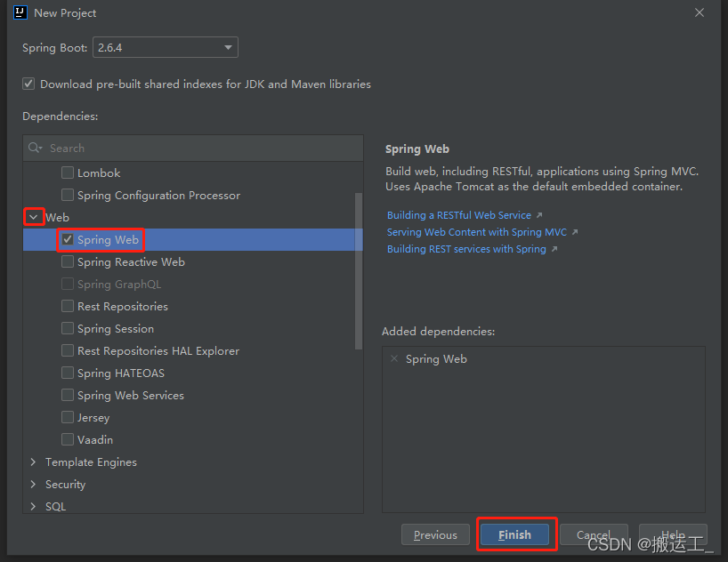Click the IntelliJ IDEA logo icon
The width and height of the screenshot is (728, 562).
click(x=20, y=12)
